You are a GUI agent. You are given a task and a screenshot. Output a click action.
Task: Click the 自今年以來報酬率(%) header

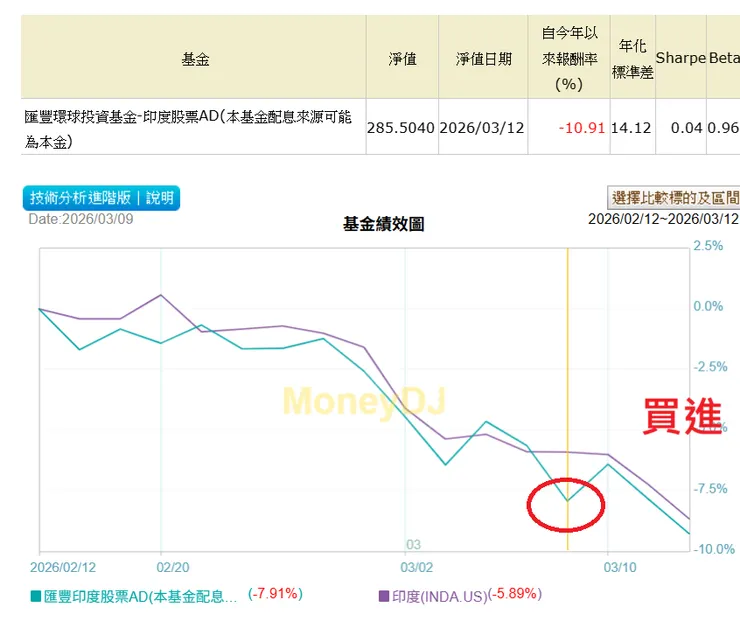[569, 59]
